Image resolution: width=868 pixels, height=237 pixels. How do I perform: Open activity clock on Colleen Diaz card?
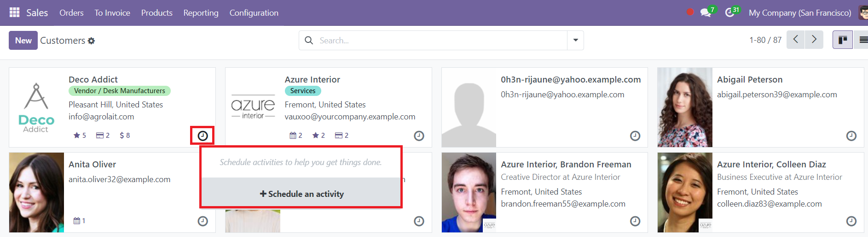pyautogui.click(x=851, y=221)
